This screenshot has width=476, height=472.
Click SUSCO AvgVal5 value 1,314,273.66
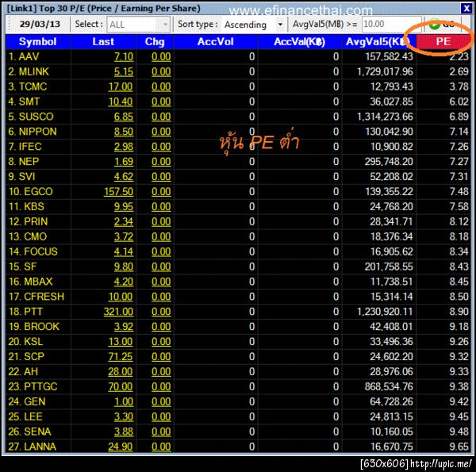(x=385, y=117)
